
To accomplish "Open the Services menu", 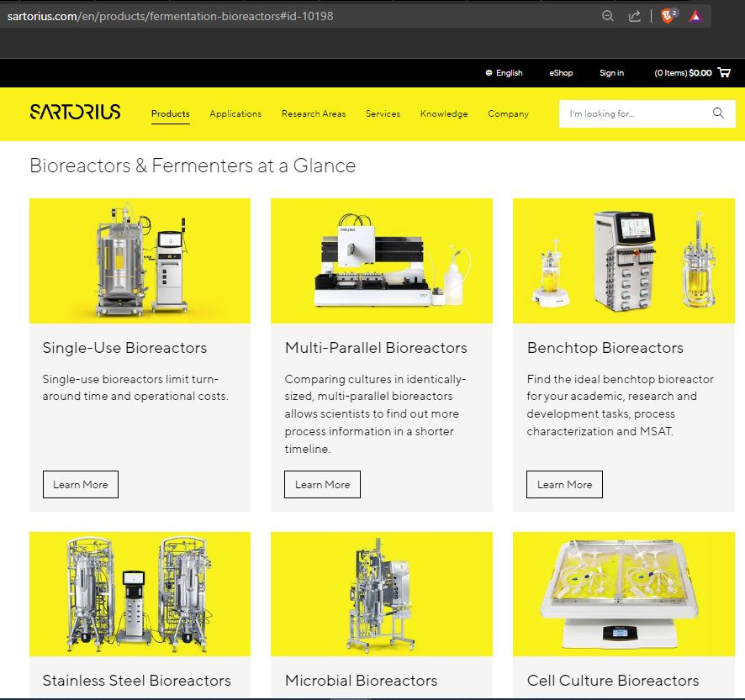I will (x=383, y=114).
